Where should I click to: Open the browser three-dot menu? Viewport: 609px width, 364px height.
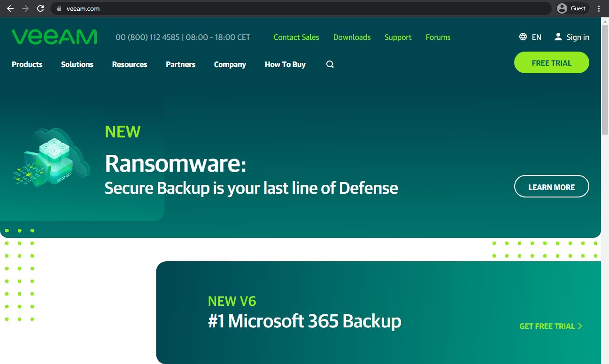(598, 8)
